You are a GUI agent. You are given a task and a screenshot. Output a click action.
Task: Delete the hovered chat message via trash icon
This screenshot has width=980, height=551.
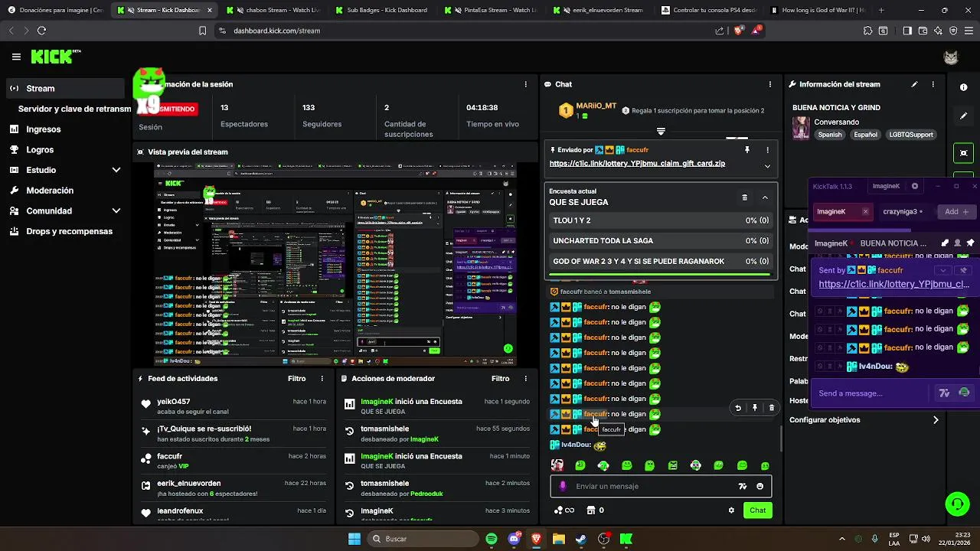click(771, 408)
